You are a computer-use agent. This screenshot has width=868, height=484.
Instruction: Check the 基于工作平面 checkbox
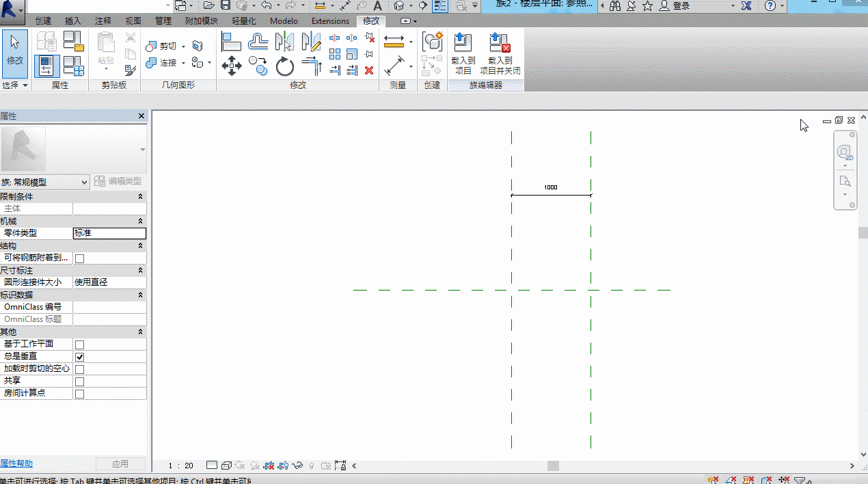point(79,345)
